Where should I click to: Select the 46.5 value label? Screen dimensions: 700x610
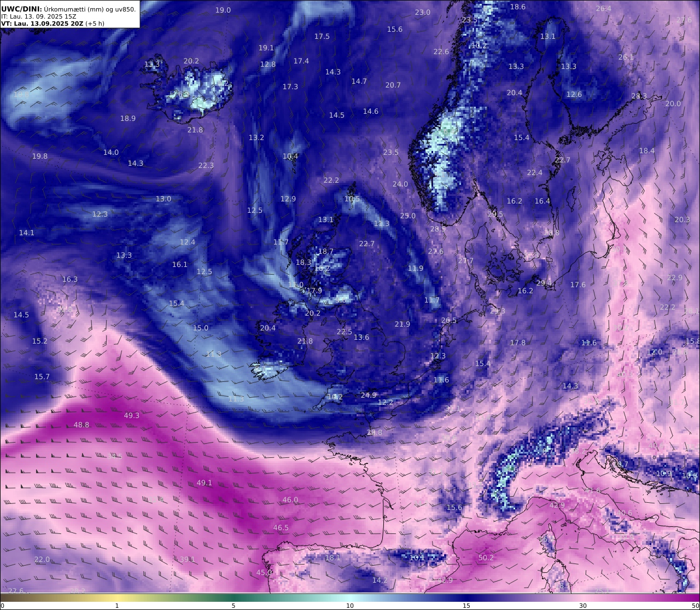tap(281, 528)
